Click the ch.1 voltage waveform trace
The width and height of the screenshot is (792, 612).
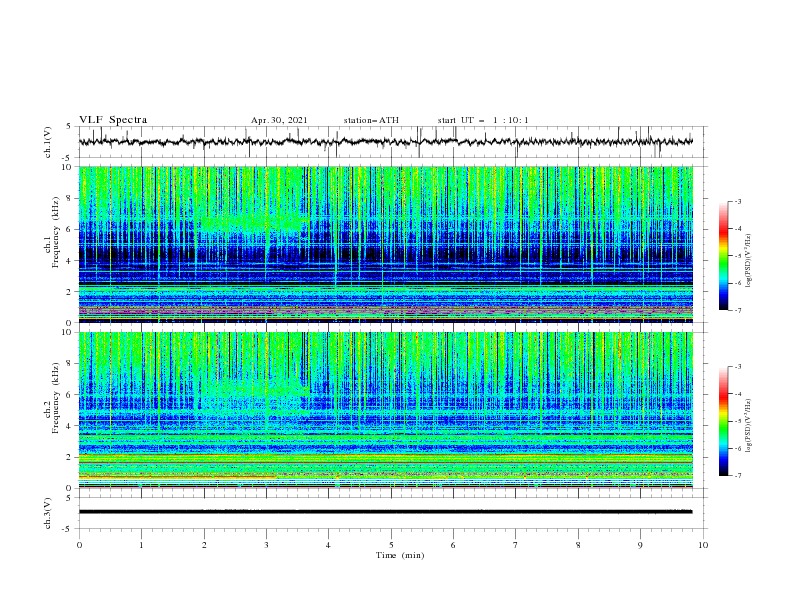tap(385, 142)
